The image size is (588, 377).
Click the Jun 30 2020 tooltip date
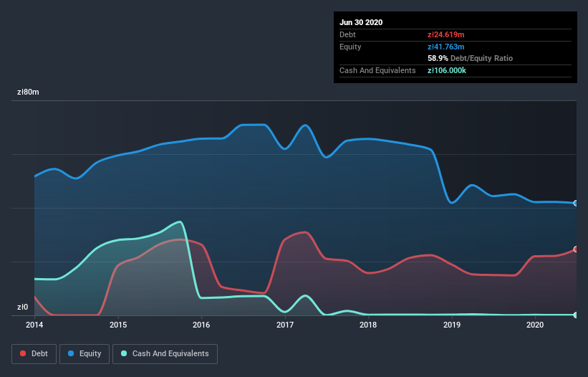pos(361,22)
